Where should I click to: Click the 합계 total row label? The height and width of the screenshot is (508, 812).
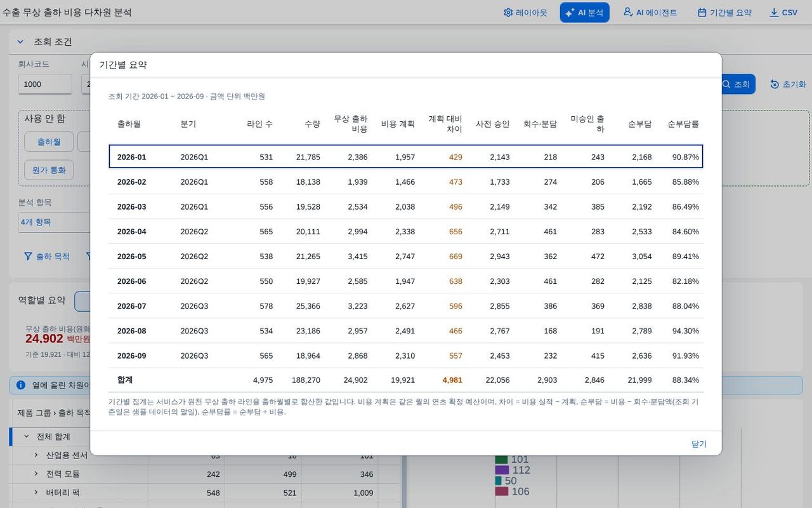tap(125, 380)
